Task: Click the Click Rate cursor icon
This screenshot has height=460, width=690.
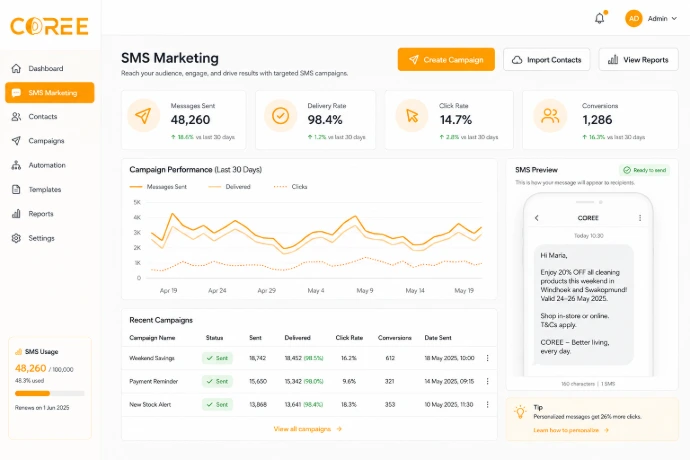Action: click(412, 116)
